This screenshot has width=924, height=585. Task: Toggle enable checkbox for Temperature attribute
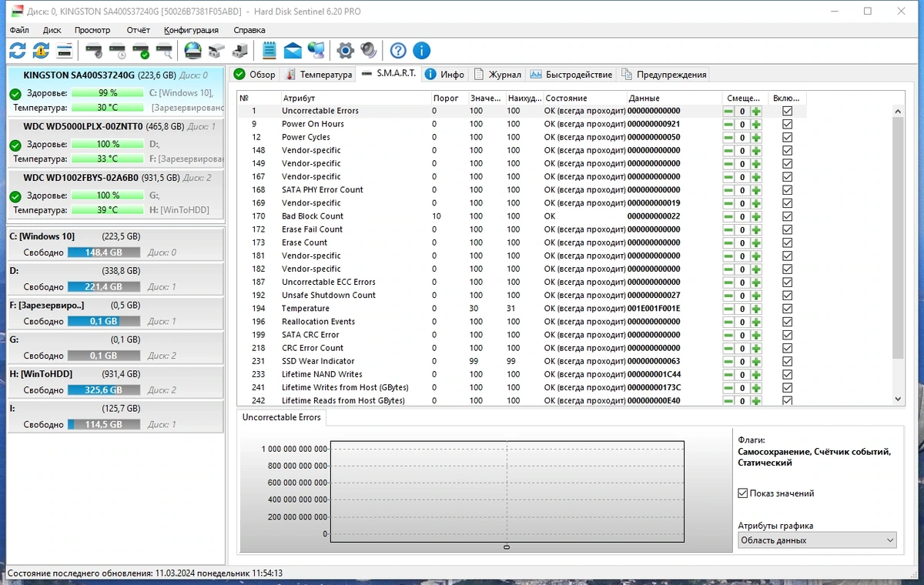[787, 309]
